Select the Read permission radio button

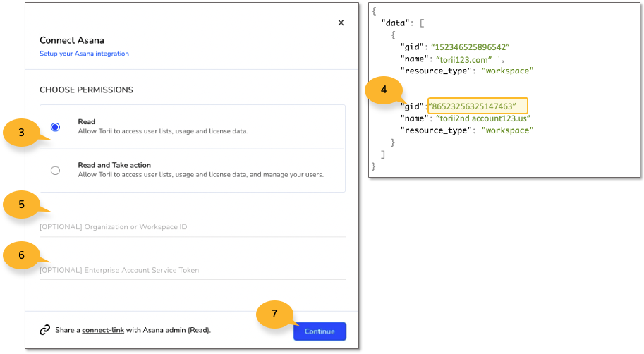[x=56, y=127]
